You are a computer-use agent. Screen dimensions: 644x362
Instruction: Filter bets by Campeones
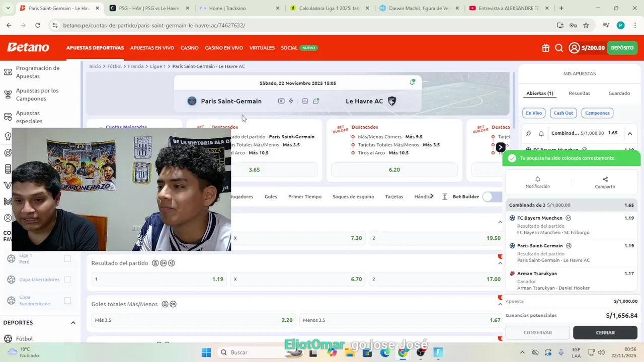597,113
